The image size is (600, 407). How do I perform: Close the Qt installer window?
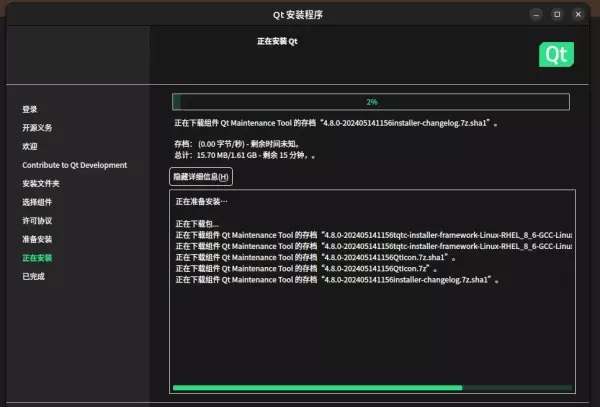coord(578,15)
